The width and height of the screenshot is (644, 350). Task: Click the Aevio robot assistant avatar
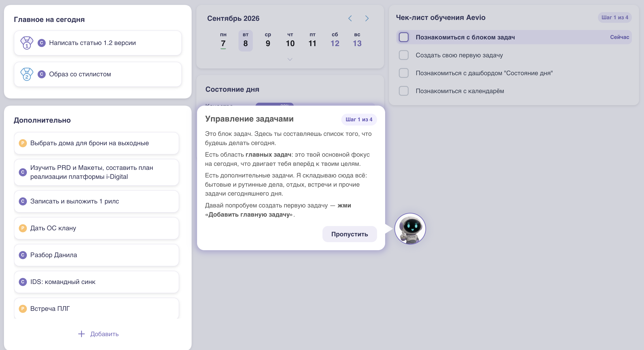point(410,228)
